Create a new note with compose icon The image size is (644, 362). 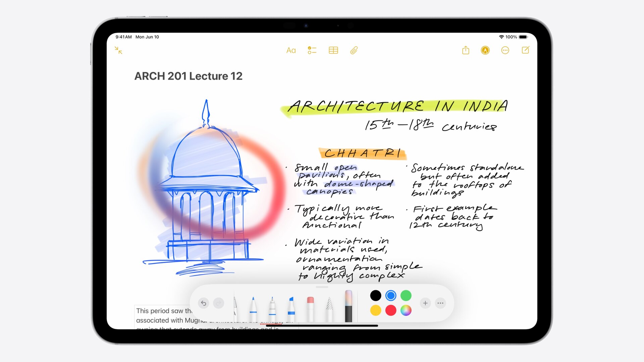point(526,50)
